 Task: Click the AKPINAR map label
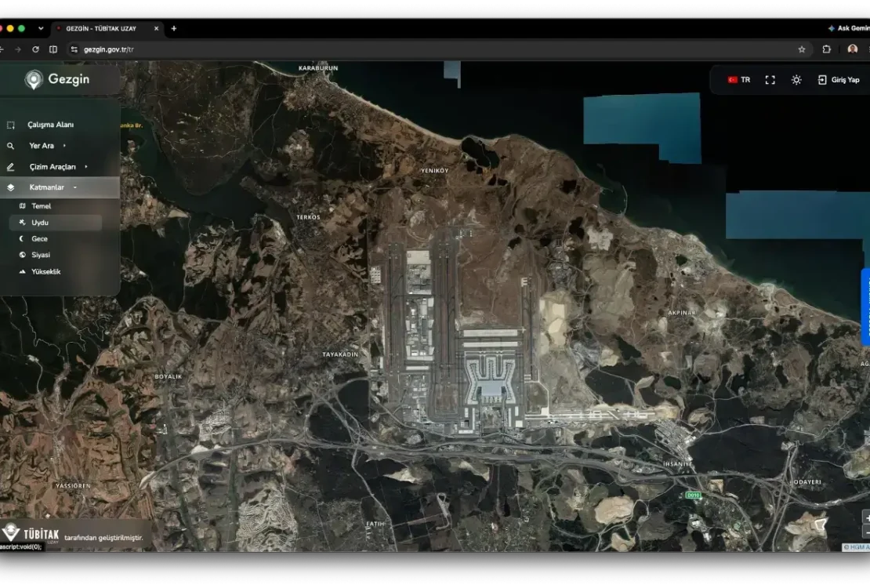click(x=682, y=313)
